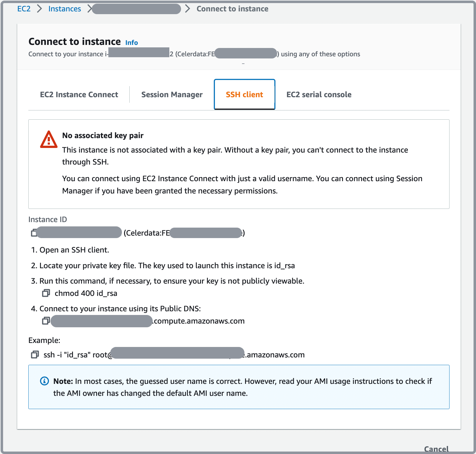Copy the chmod 400 id_rsa command
The width and height of the screenshot is (476, 454).
tap(46, 293)
